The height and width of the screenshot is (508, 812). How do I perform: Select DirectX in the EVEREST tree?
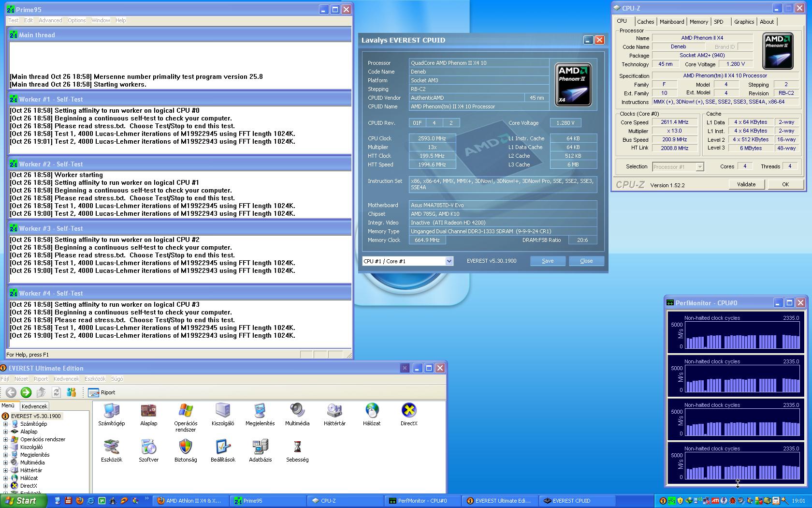29,486
